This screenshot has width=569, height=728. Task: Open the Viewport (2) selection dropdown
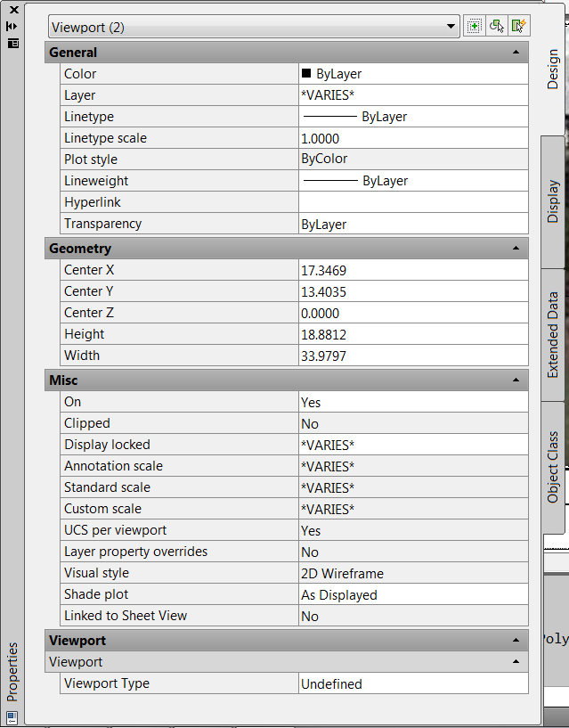(451, 26)
